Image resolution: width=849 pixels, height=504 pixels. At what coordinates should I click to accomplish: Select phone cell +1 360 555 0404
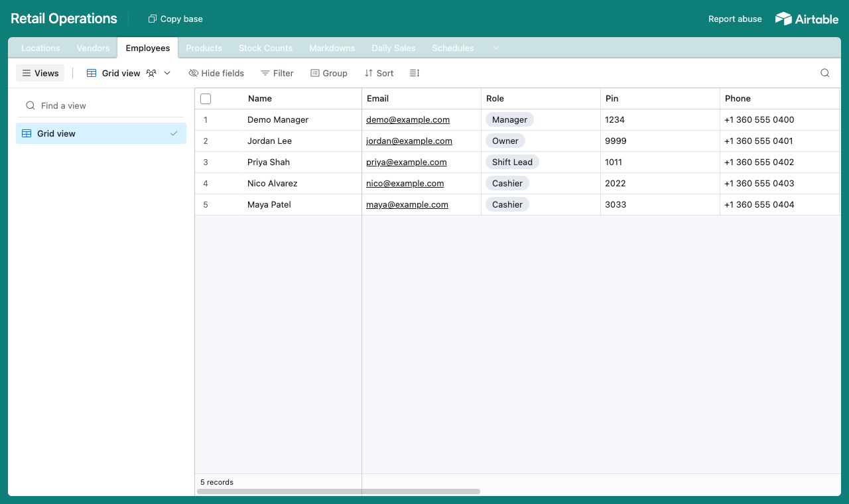click(780, 205)
